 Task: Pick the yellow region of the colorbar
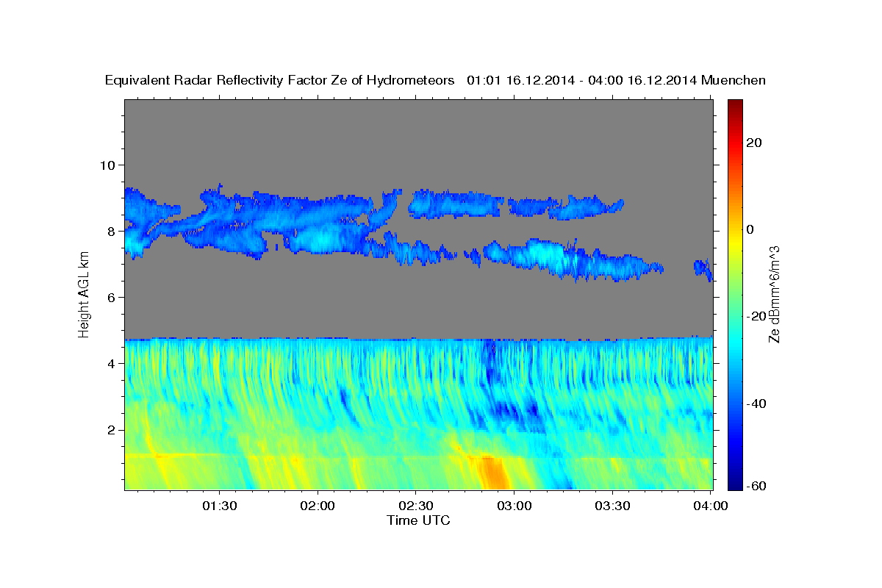click(x=736, y=243)
